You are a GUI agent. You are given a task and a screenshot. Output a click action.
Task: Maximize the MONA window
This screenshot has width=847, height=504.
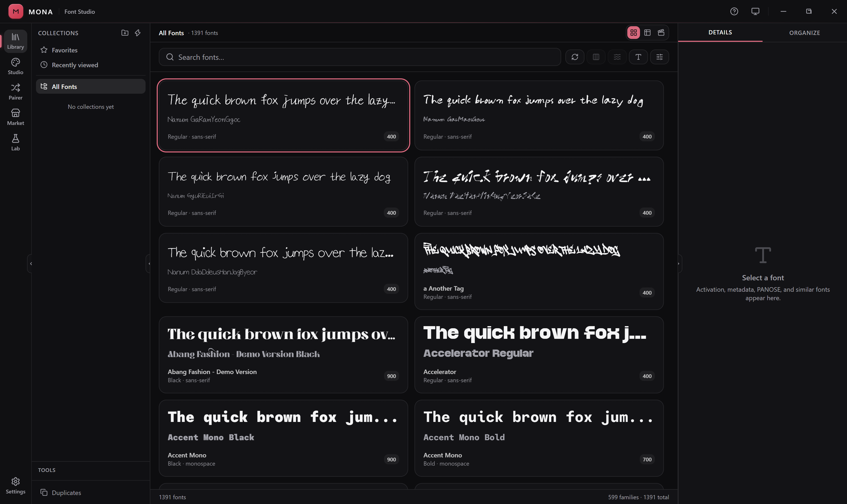(x=809, y=11)
